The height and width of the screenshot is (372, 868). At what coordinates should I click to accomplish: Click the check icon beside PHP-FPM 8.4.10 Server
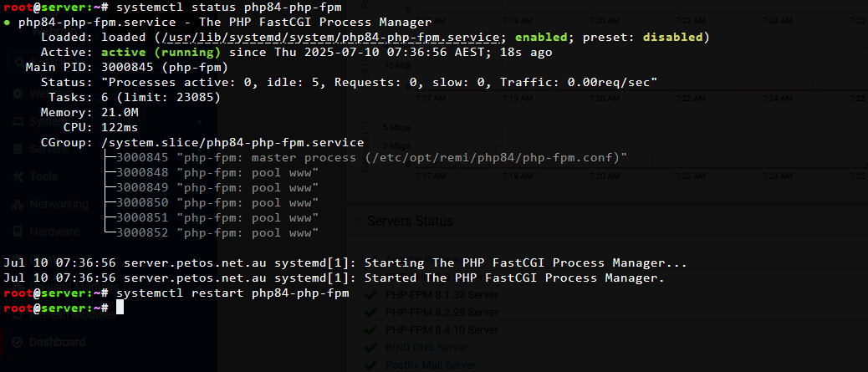[x=371, y=330]
